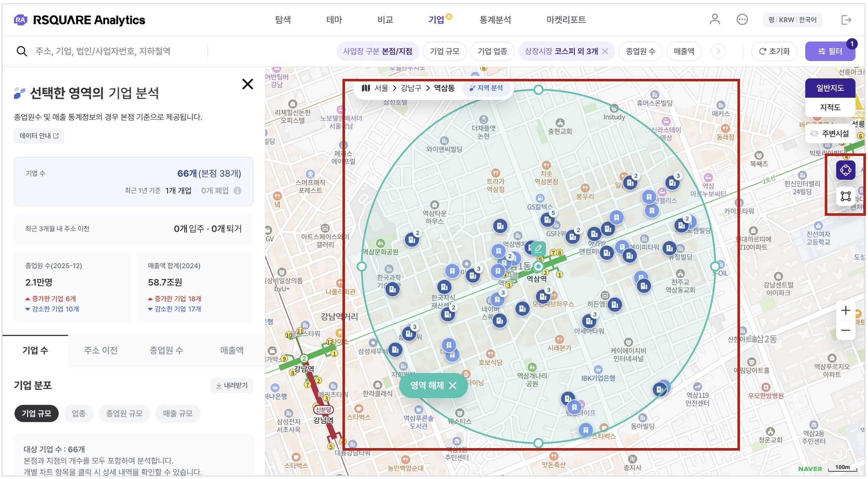Screen dimensions: 868x479
Task: Expand more filters with right chevron
Action: [718, 51]
